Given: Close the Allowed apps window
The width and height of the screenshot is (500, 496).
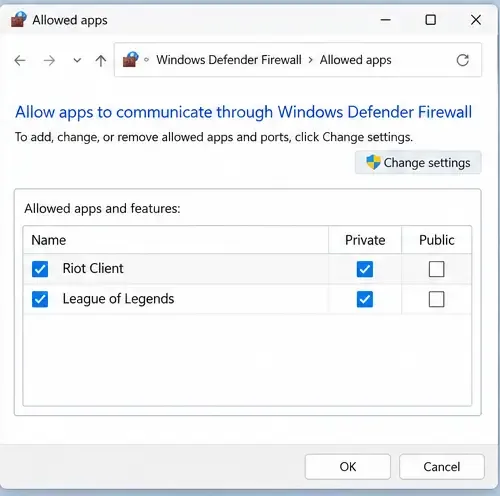Looking at the screenshot, I should point(476,20).
